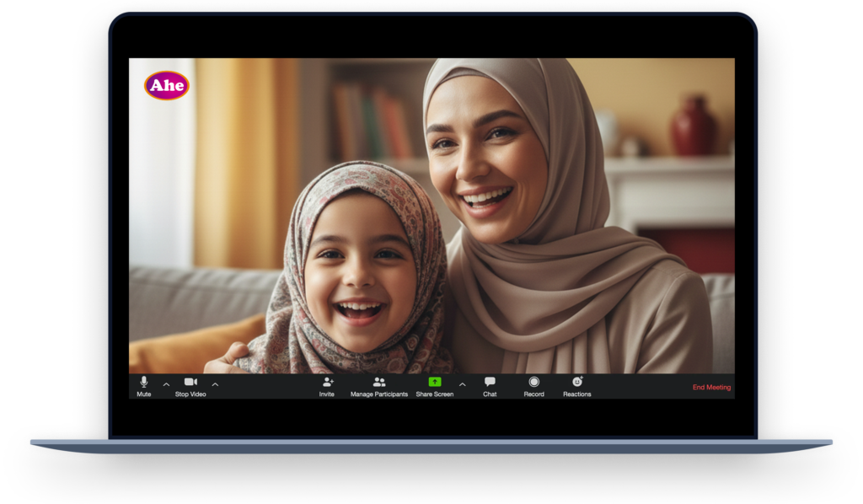This screenshot has width=863, height=504.
Task: Click the Chat text label
Action: 490,394
